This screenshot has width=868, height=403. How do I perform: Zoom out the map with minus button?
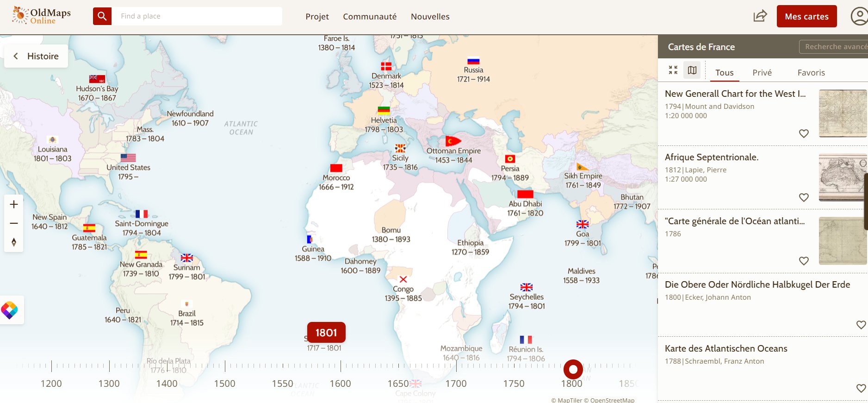pyautogui.click(x=14, y=223)
